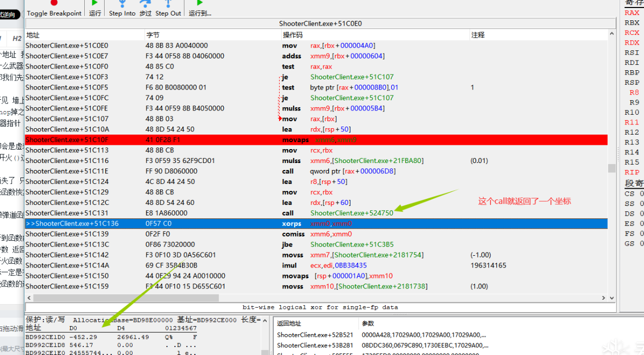Click the 运行 (Run) toolbar button
Image resolution: width=644 pixels, height=355 pixels.
pyautogui.click(x=95, y=8)
